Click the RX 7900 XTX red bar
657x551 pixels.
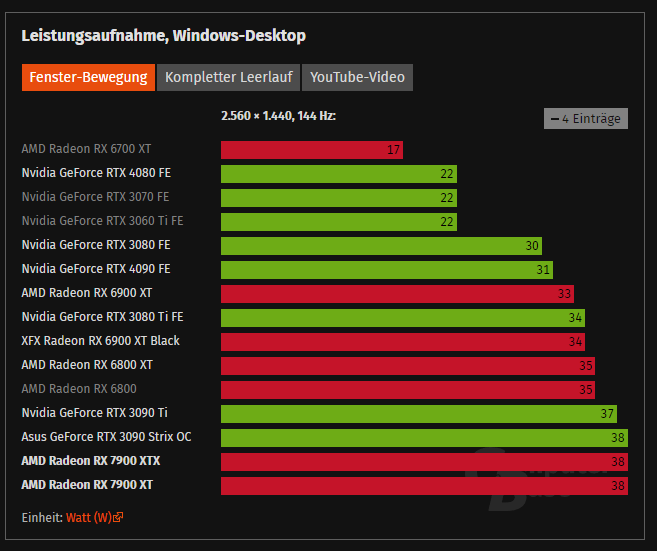(424, 462)
